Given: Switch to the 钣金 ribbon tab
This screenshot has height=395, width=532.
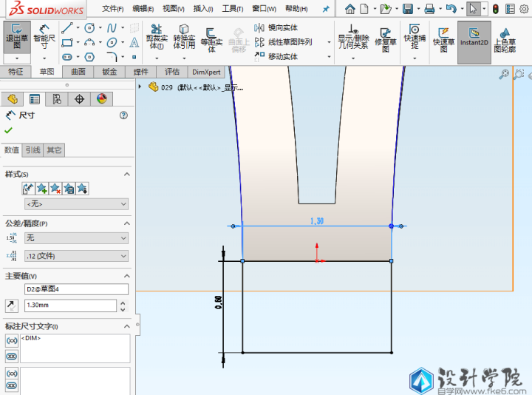Looking at the screenshot, I should coord(109,72).
